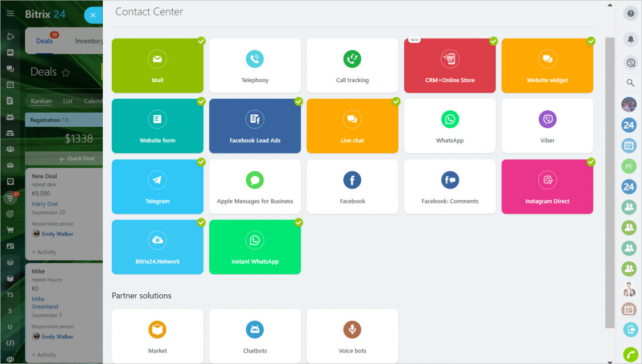Click the checkmark on Telegram tile

201,162
